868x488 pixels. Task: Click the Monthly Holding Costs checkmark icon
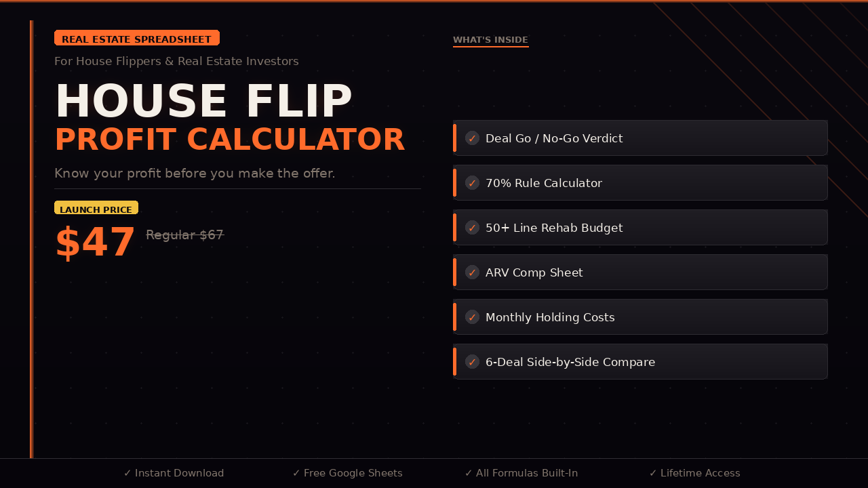(x=472, y=317)
